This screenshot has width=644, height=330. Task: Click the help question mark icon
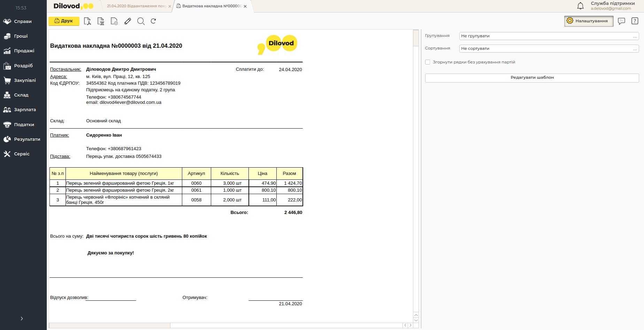[x=635, y=21]
